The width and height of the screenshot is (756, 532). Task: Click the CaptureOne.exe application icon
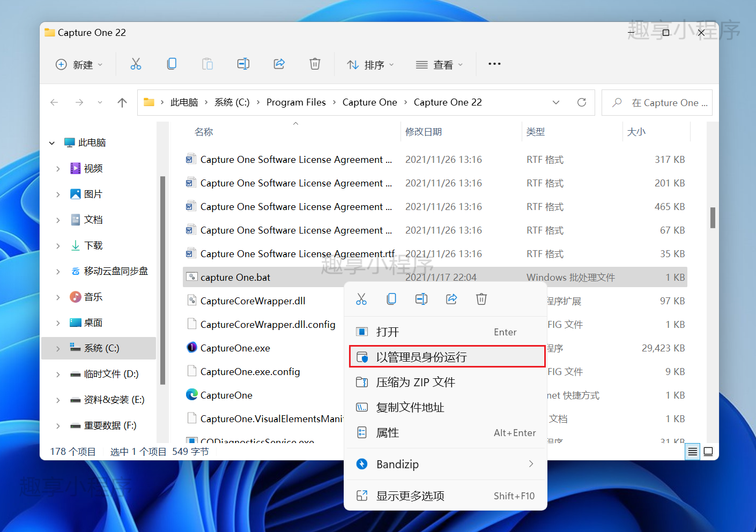coord(191,348)
